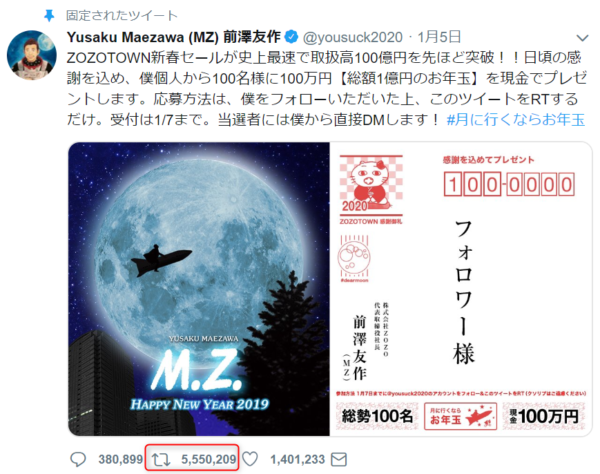Open the #月に行くならお年玉 hashtag link

(x=516, y=120)
